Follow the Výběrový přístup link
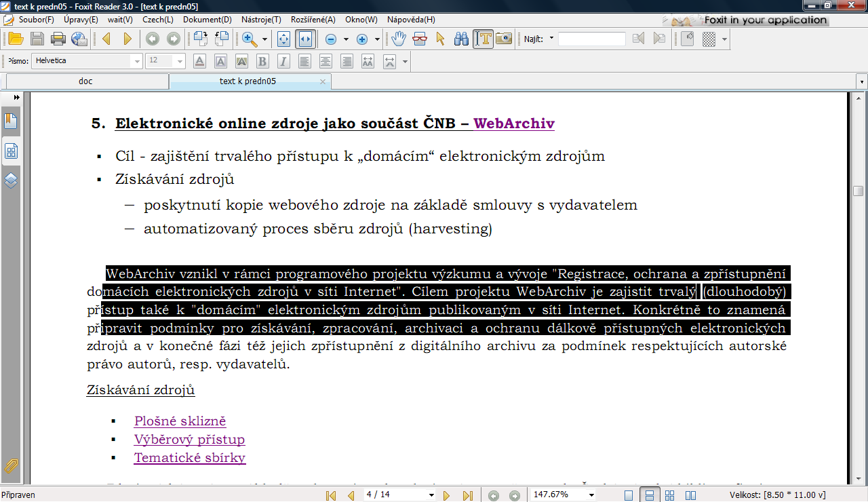868x502 pixels. coord(189,440)
